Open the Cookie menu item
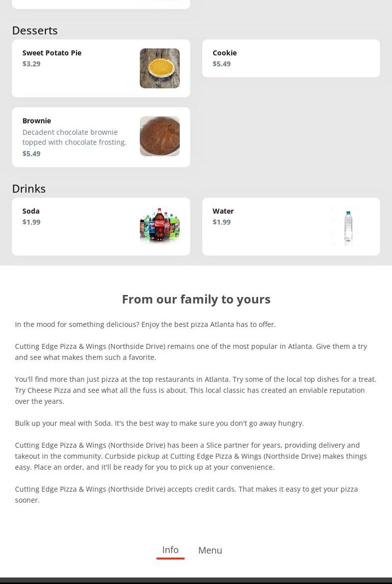This screenshot has width=392, height=584. point(291,58)
